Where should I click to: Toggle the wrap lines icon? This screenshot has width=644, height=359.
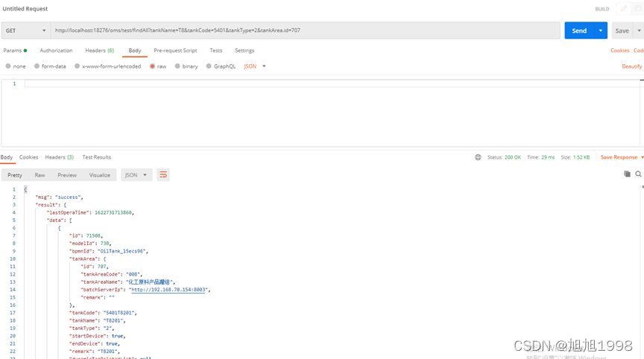pos(163,175)
